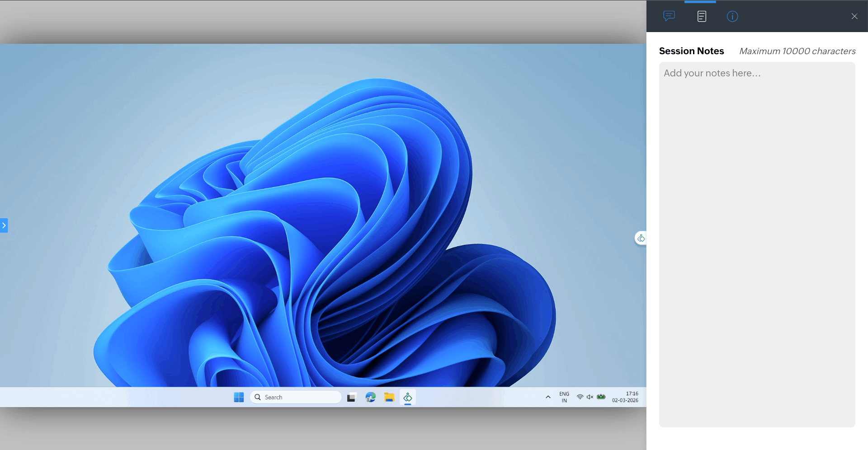This screenshot has width=868, height=450.
Task: Launch Microsoft Edge from the taskbar
Action: (x=371, y=397)
